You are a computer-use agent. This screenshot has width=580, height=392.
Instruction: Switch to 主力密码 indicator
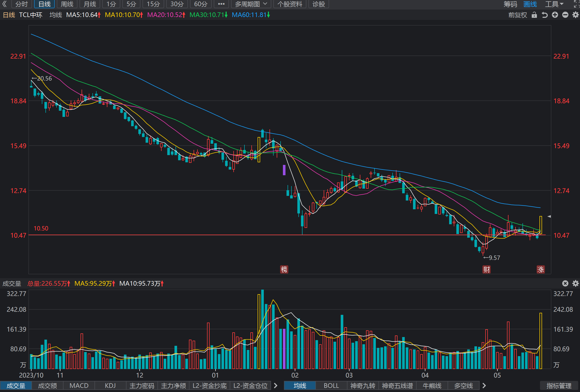point(142,386)
